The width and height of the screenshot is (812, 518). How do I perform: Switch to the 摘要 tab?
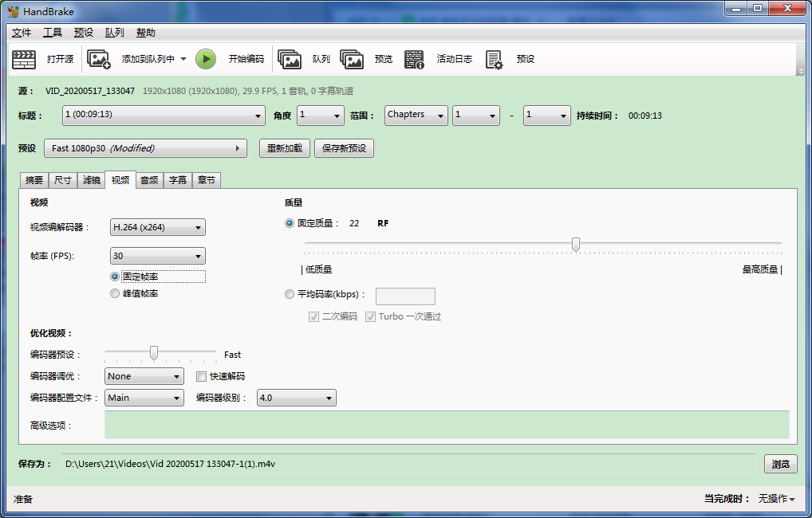click(34, 180)
